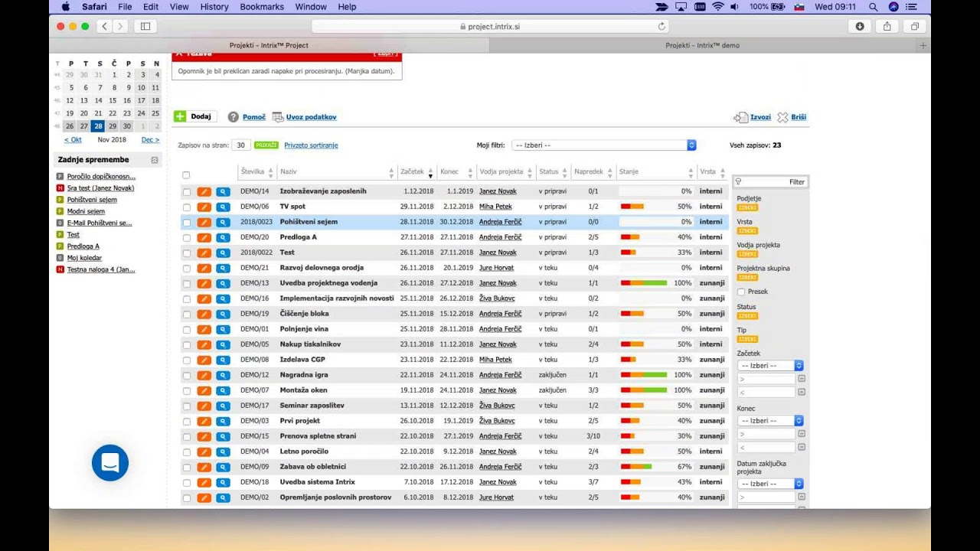Open the Začetek filter dropdown

pyautogui.click(x=770, y=366)
